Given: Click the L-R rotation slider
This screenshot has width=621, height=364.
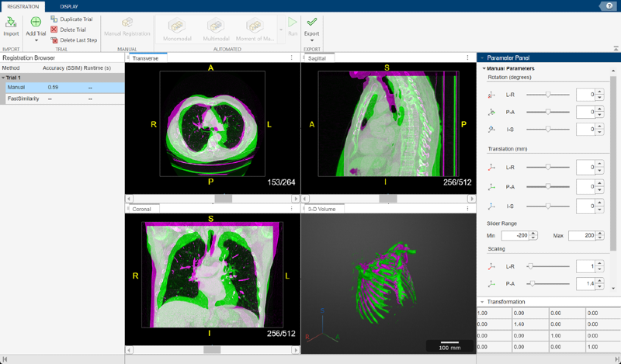Looking at the screenshot, I should [548, 95].
